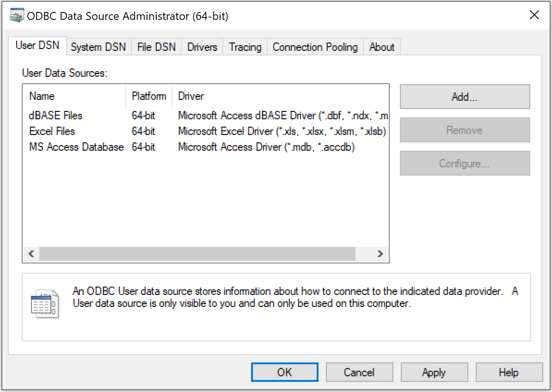Open Help for this dialog

coord(509,372)
